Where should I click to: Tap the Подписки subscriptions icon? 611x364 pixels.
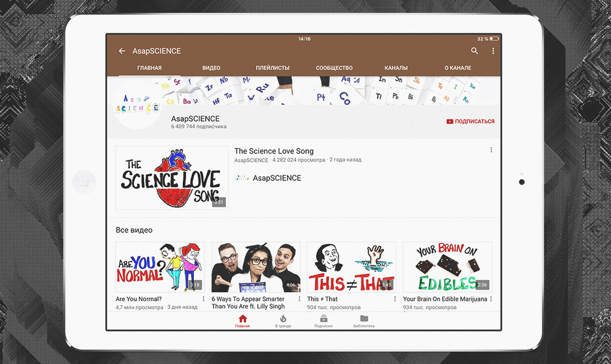pyautogui.click(x=323, y=319)
